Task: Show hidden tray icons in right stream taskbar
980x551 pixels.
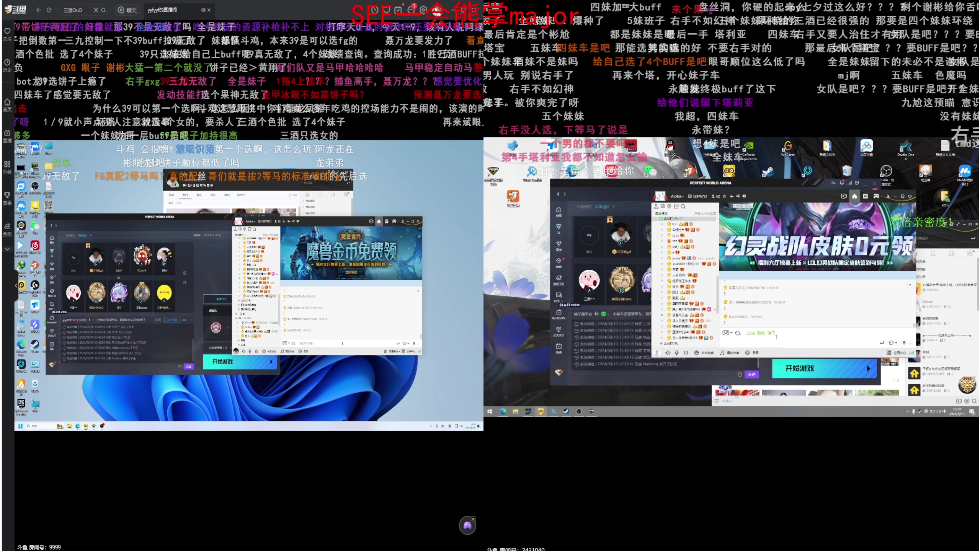Action: pos(907,412)
